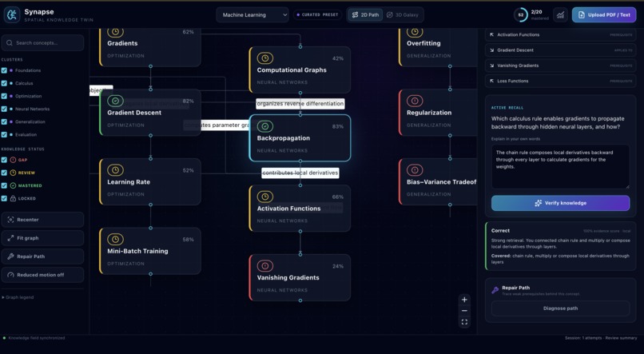Toggle the REVIEW status checkbox
Screen dimensions: 644x354
[4, 173]
